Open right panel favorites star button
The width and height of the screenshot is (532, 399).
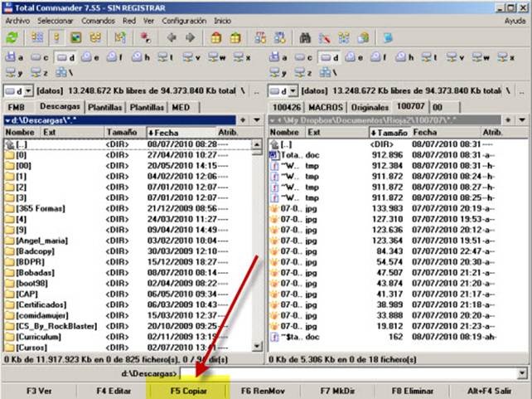pyautogui.click(x=508, y=120)
